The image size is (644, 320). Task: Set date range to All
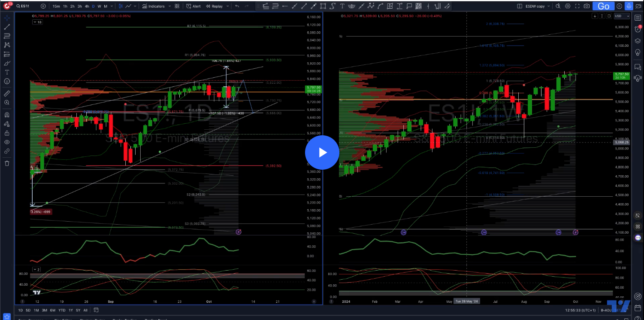coord(85,310)
